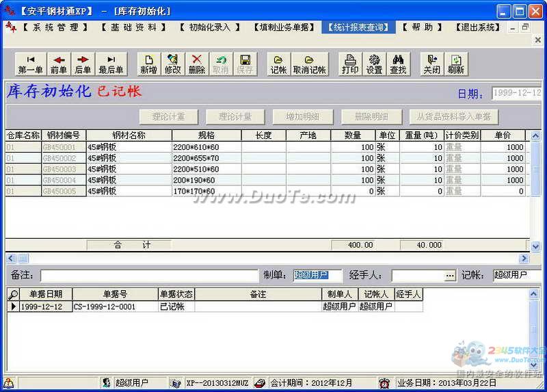Screen dimensions: 547x392
Task: Click the horizontal scrollbar thumb
Action: [23, 259]
